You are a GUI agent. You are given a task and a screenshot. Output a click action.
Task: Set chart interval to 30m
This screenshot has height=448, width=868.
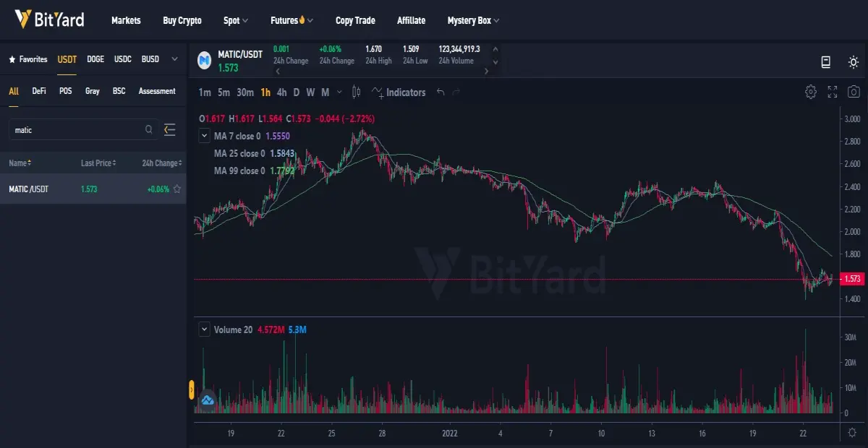(245, 92)
